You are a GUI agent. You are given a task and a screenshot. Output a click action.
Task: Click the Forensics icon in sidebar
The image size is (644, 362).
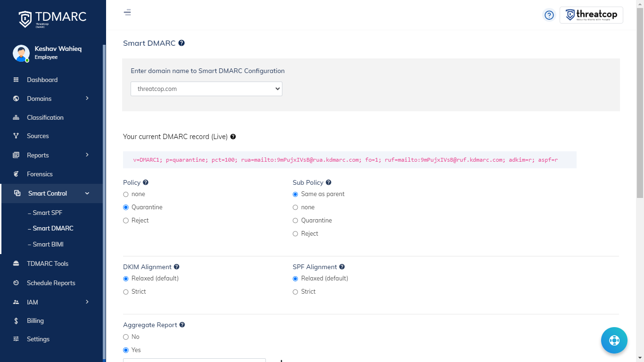tap(16, 174)
